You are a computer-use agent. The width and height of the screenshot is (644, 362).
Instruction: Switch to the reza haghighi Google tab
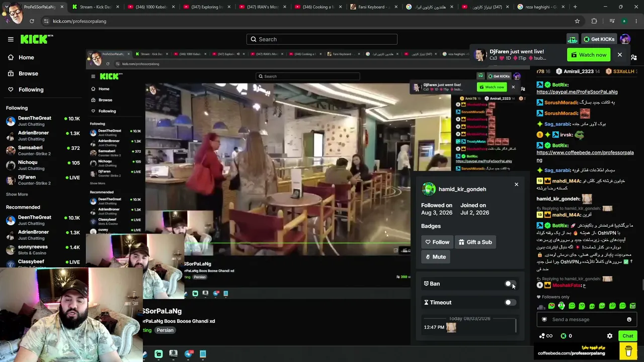541,7
